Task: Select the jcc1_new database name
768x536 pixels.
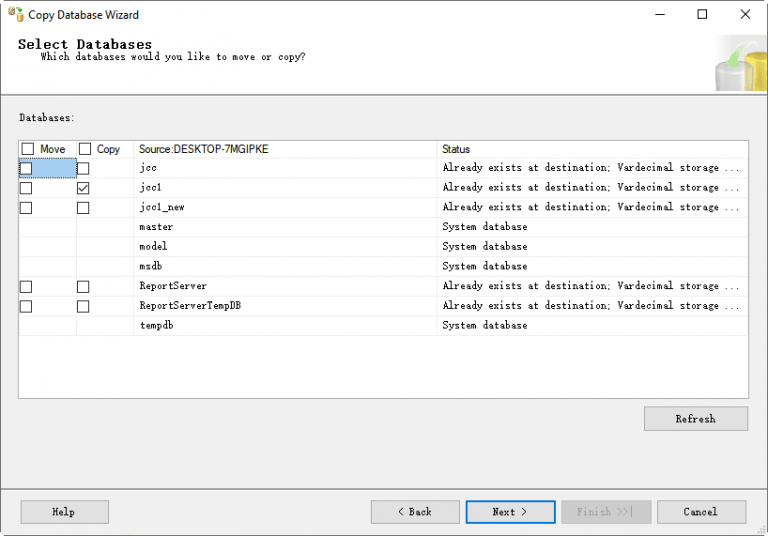Action: click(x=162, y=207)
